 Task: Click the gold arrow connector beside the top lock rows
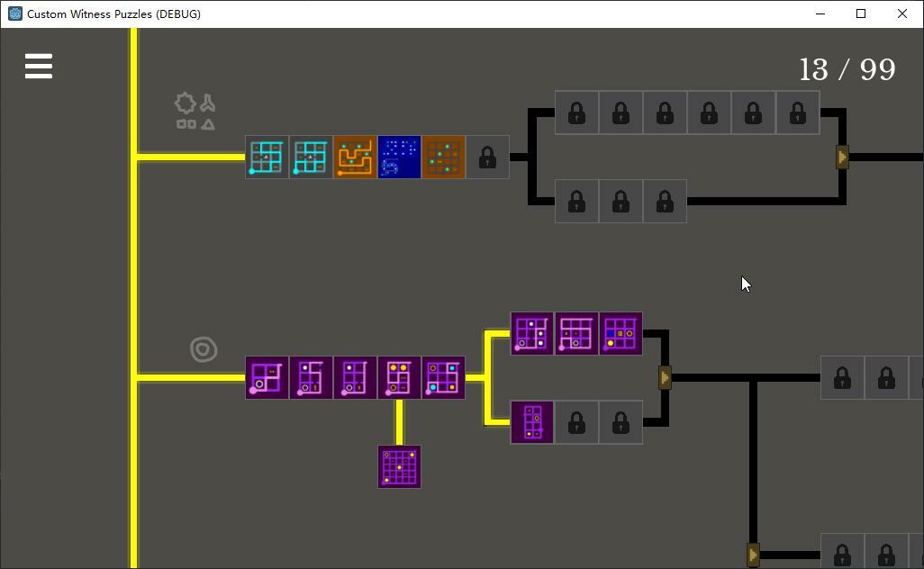(x=842, y=158)
